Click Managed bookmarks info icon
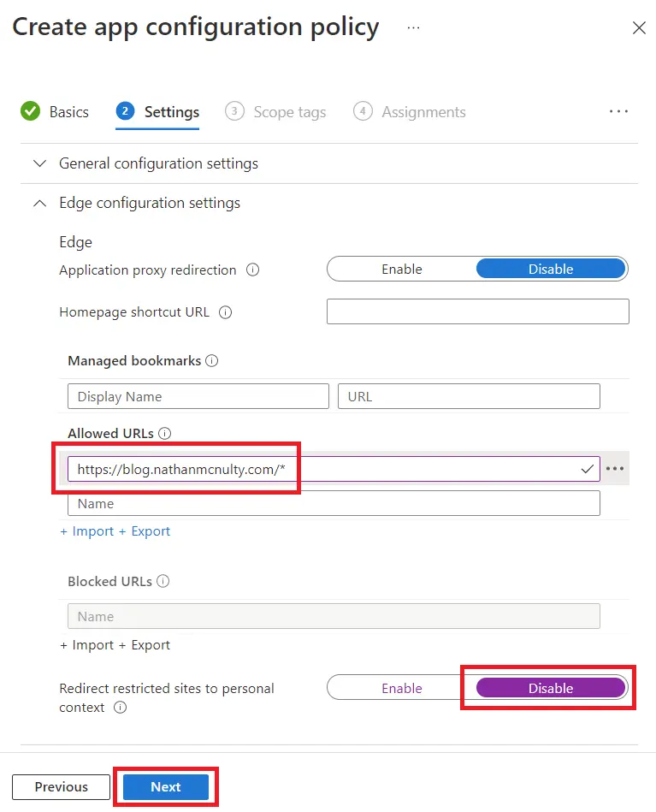 point(212,361)
